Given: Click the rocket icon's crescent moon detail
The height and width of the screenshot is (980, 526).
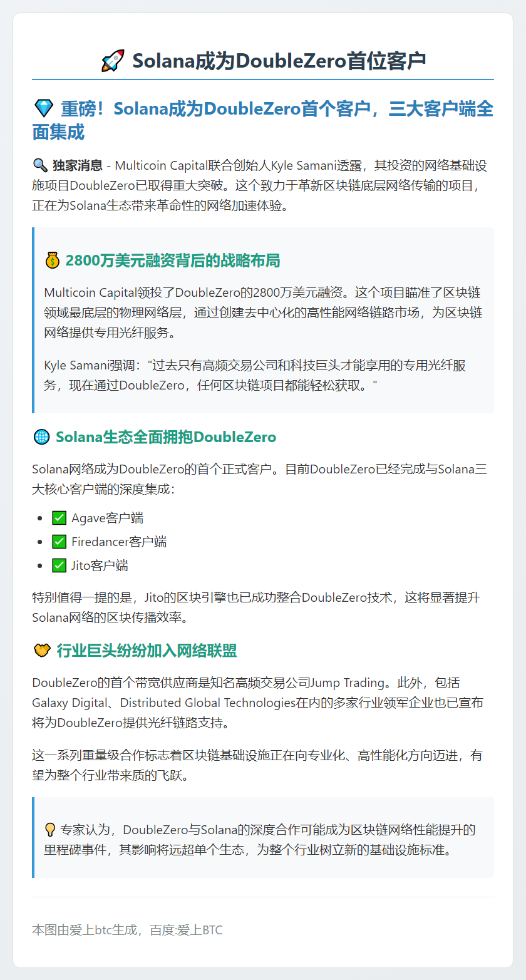Looking at the screenshot, I should click(116, 58).
